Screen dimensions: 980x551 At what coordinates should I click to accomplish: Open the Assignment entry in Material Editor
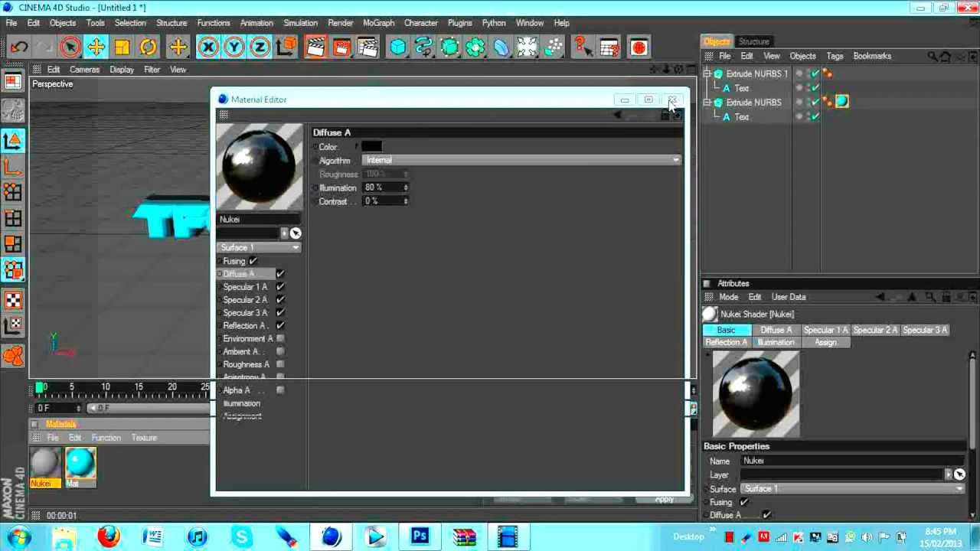(242, 416)
